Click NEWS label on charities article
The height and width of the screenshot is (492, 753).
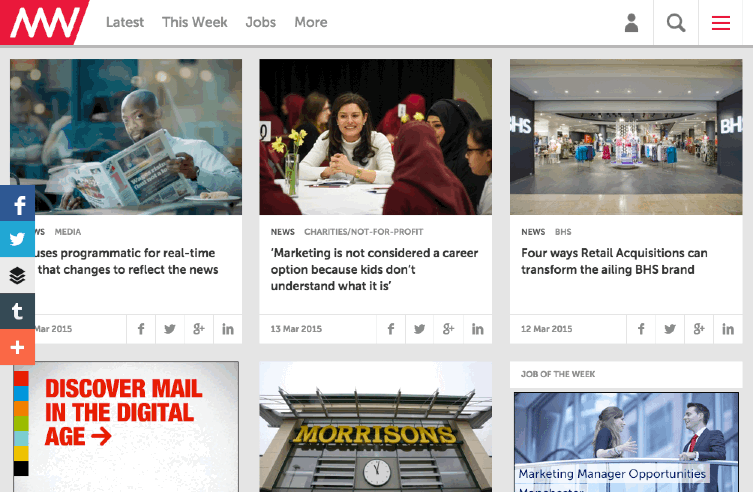coord(282,232)
